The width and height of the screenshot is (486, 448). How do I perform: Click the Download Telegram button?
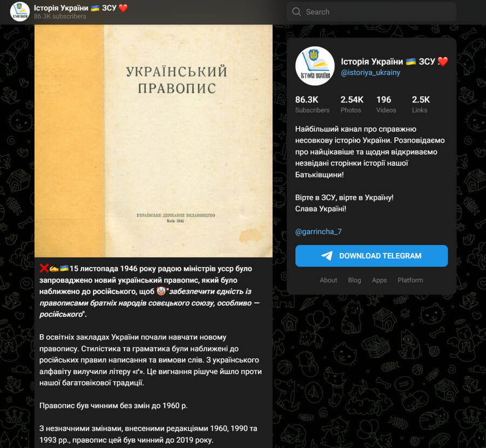tap(372, 256)
